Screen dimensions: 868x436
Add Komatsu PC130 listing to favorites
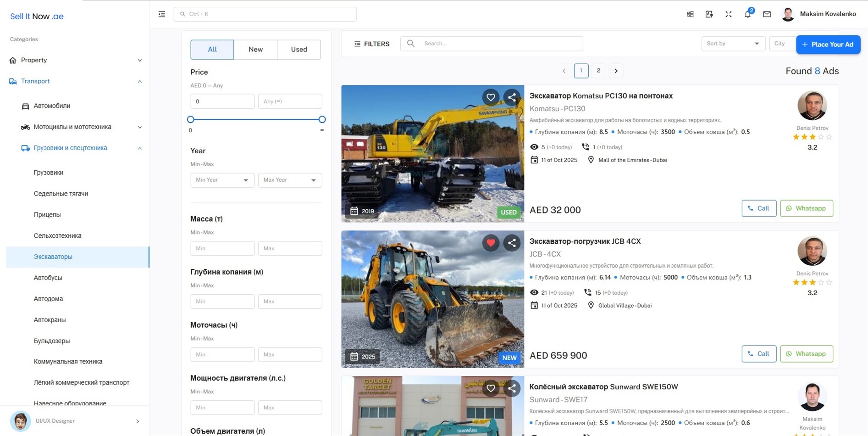tap(491, 97)
